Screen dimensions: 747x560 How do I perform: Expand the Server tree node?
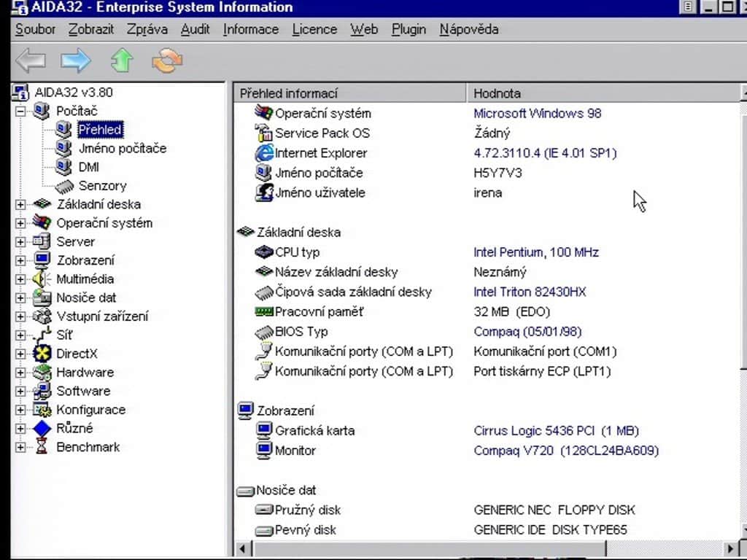tap(20, 242)
